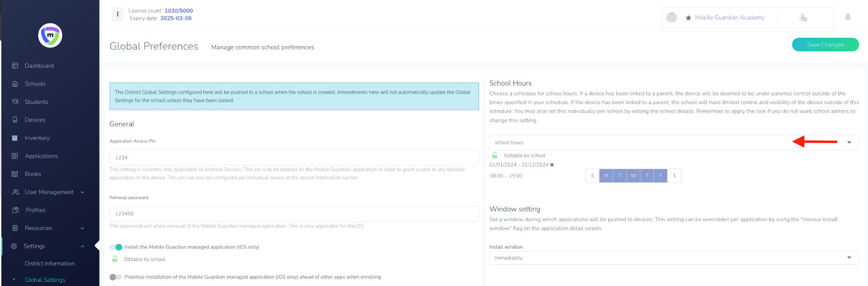
Task: Open notifications bell
Action: [x=847, y=17]
